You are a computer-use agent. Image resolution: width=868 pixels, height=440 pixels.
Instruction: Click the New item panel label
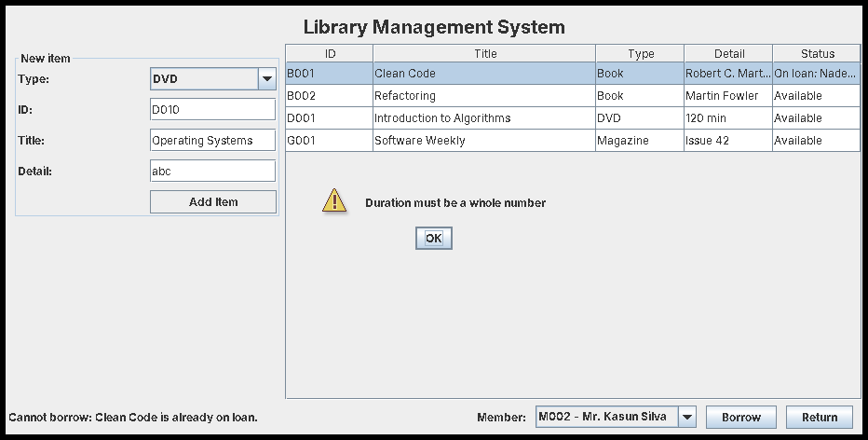pyautogui.click(x=46, y=58)
